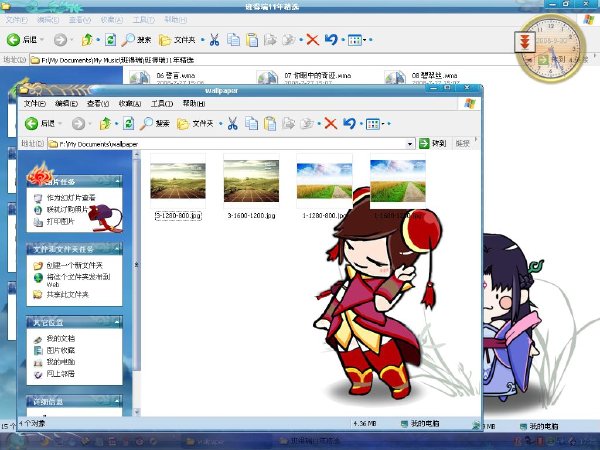
Task: Copy selected file in wallpaper window toolbar
Action: pyautogui.click(x=251, y=123)
